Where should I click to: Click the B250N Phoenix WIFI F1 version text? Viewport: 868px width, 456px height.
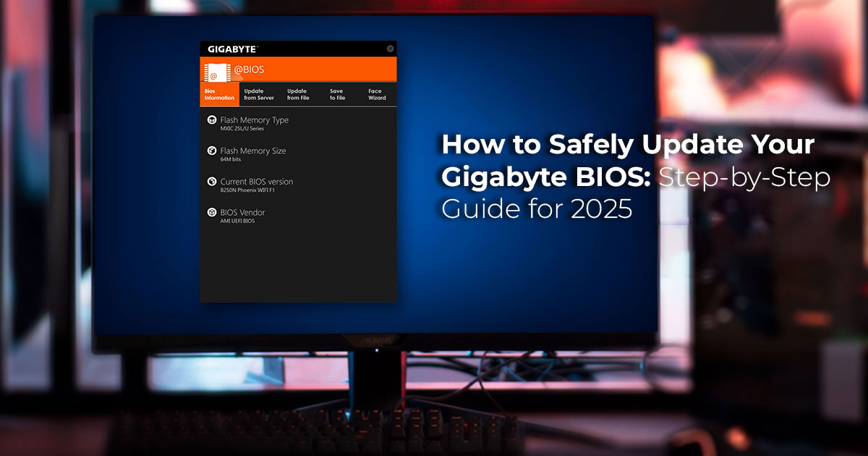coord(247,190)
